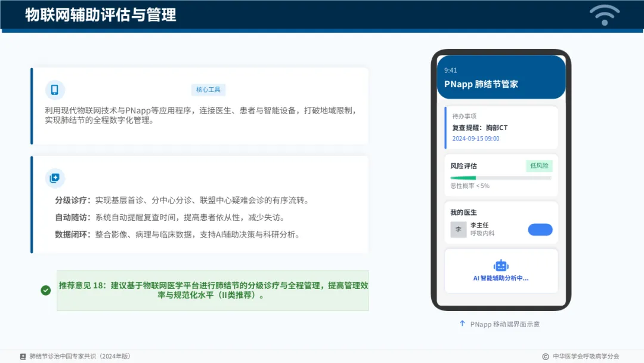Screen dimensions: 644x363
Task: Click the 复查提醒：胸部CT reminder
Action: click(479, 127)
